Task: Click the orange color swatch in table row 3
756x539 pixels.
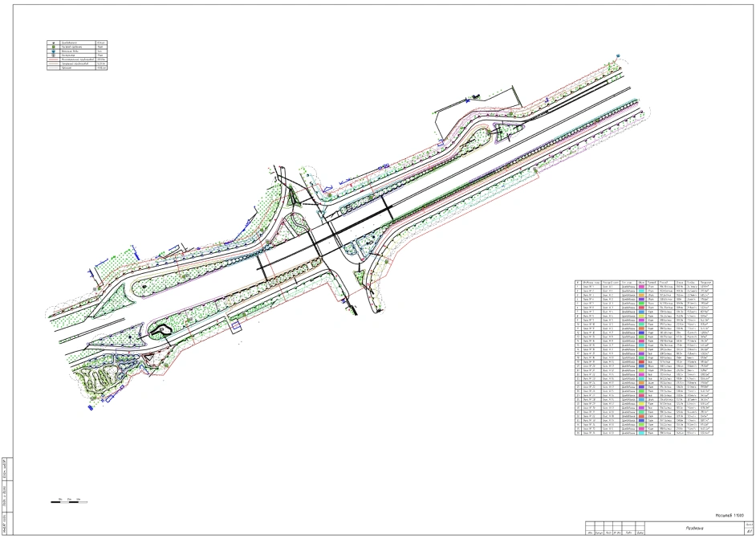Action: (x=641, y=295)
